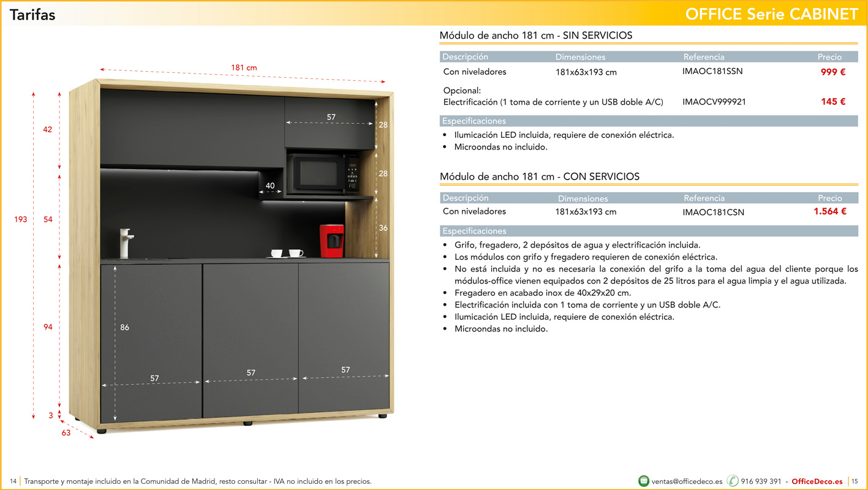This screenshot has height=490, width=868.
Task: Click the 36 niche height label
Action: (x=383, y=228)
